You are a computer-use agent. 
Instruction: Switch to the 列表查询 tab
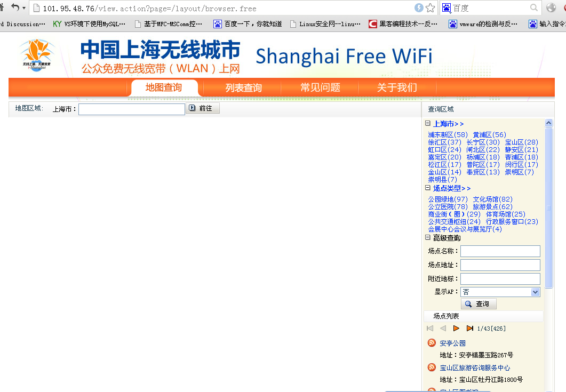point(243,87)
